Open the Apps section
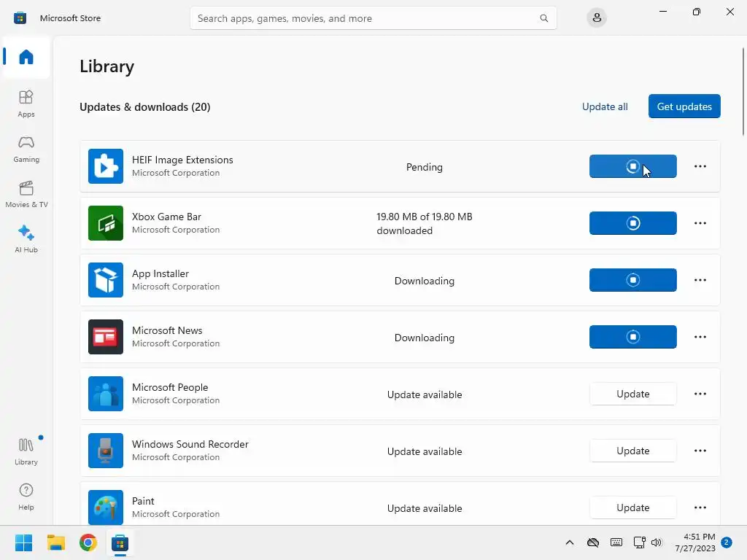Screen dimensions: 747x560 [26, 104]
